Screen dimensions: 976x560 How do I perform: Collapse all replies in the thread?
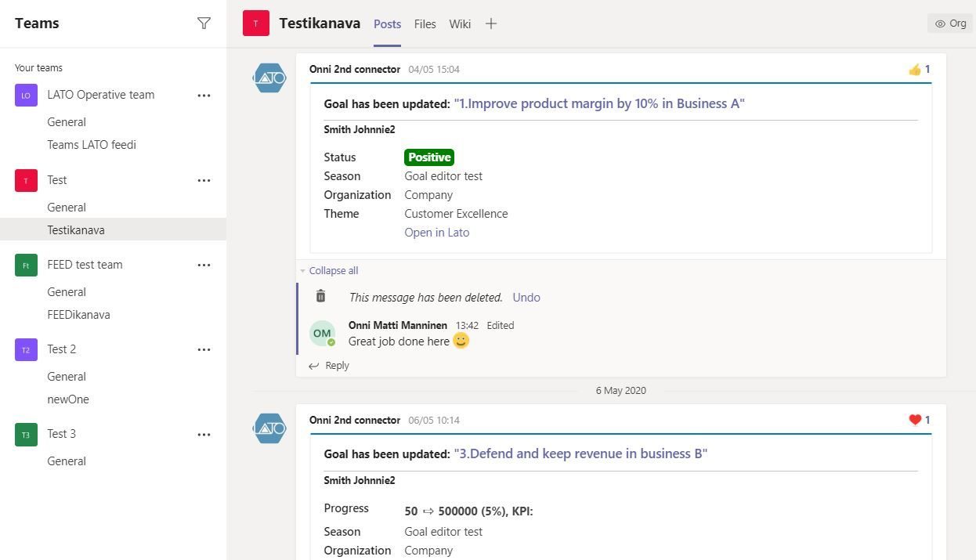[x=333, y=271]
